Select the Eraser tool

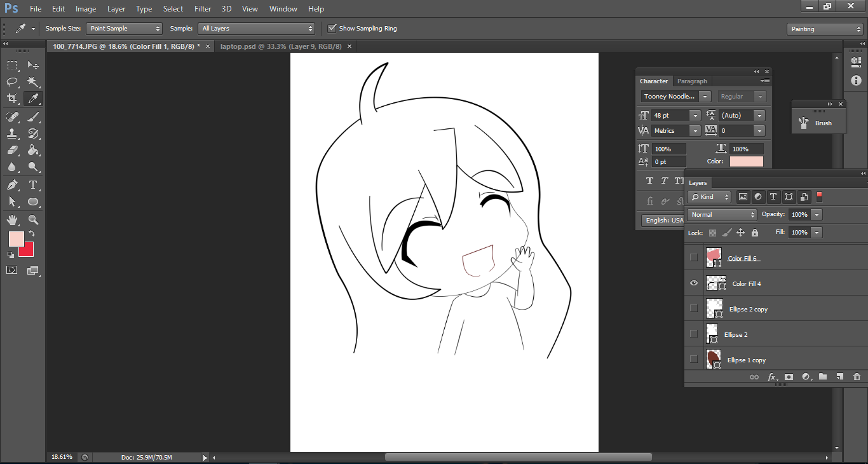12,151
